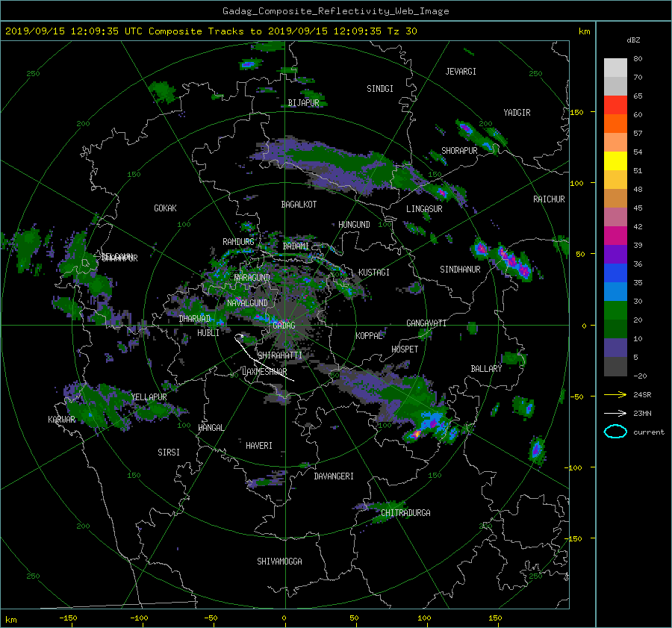This screenshot has width=672, height=628.
Task: Click the white 23MN arrow legend icon
Action: click(x=615, y=413)
